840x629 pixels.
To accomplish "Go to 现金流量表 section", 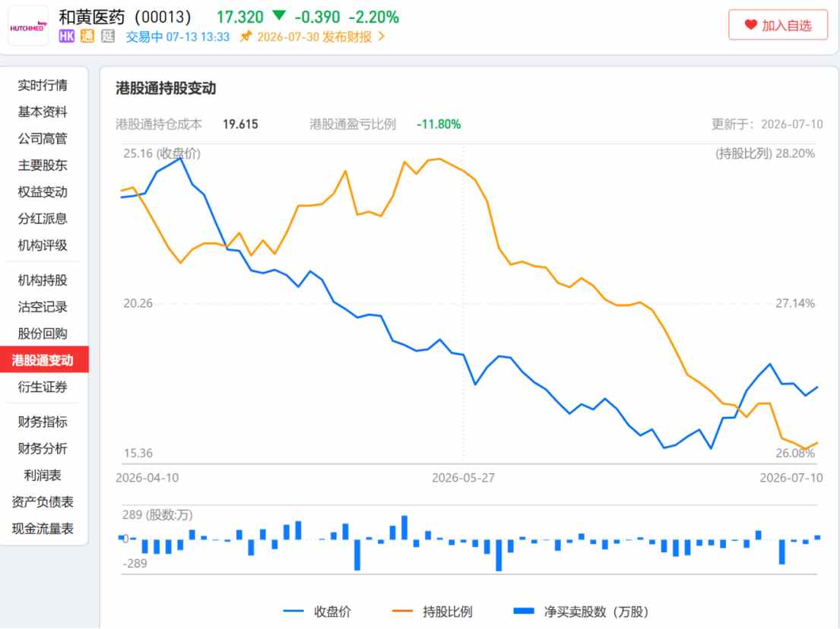I will click(43, 529).
